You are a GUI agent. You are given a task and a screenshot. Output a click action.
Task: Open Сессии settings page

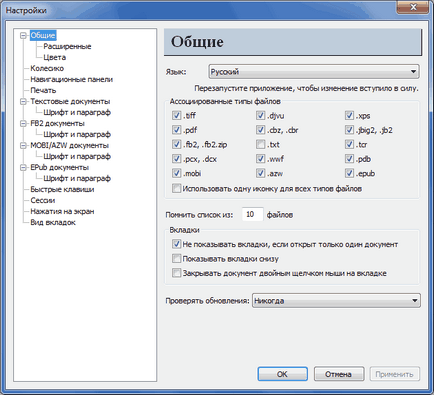pyautogui.click(x=43, y=200)
